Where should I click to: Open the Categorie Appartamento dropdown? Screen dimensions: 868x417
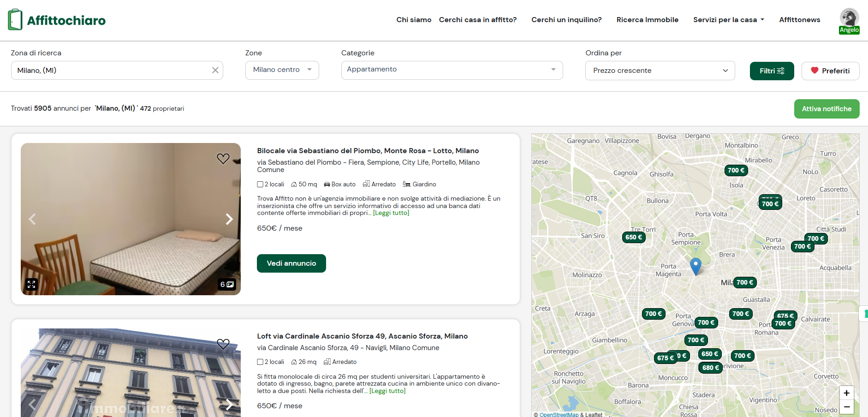click(452, 70)
